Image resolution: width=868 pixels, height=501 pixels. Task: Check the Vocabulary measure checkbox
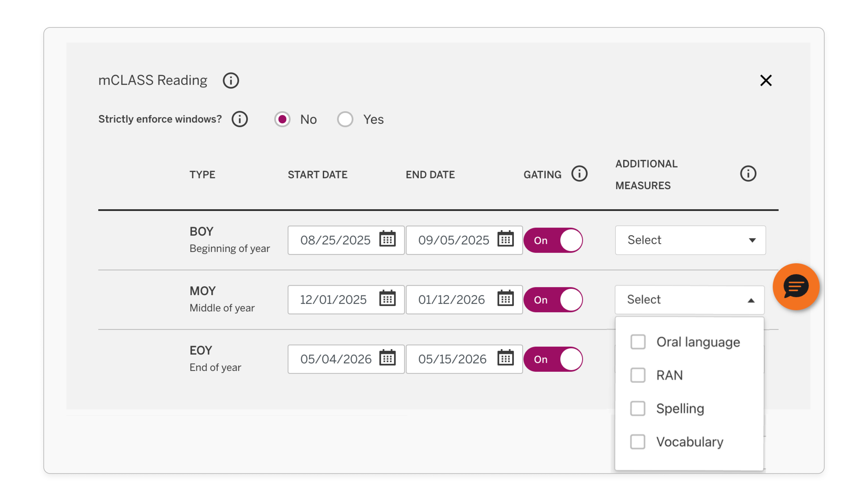[637, 442]
